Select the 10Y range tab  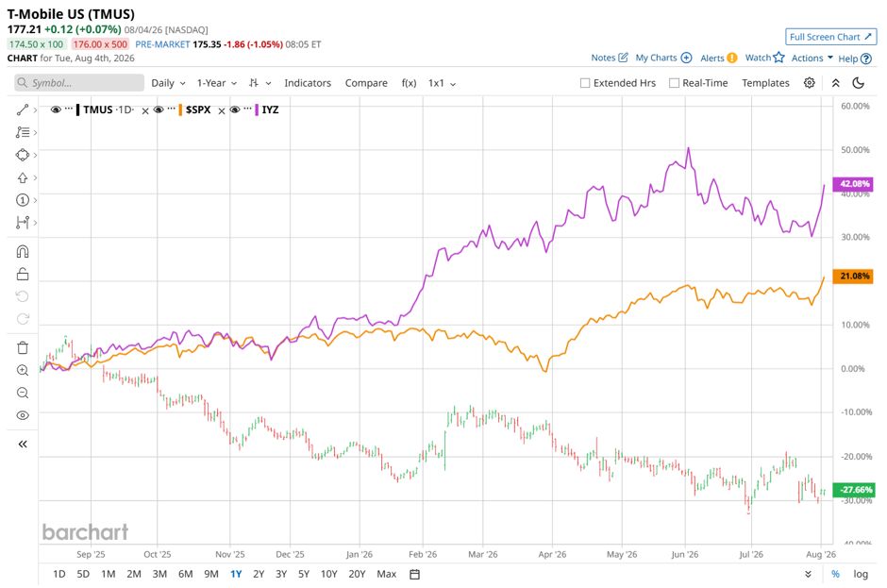tap(328, 574)
